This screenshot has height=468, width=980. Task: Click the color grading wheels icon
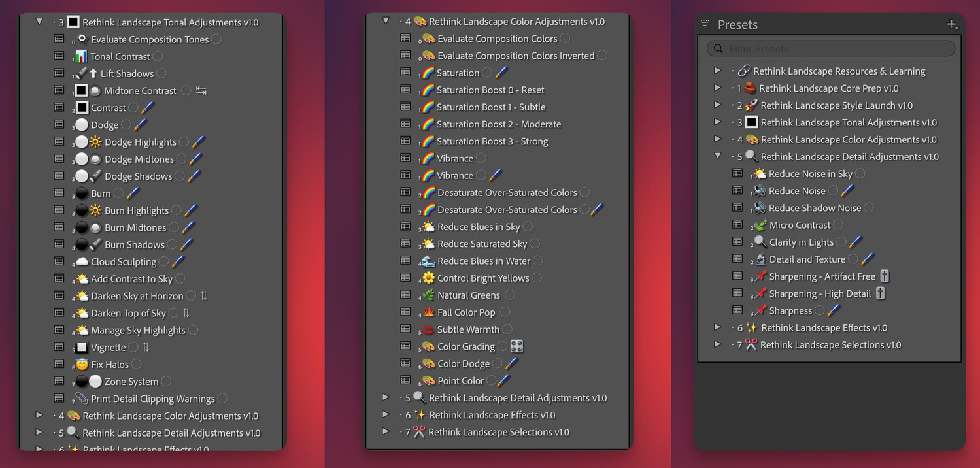pos(516,346)
